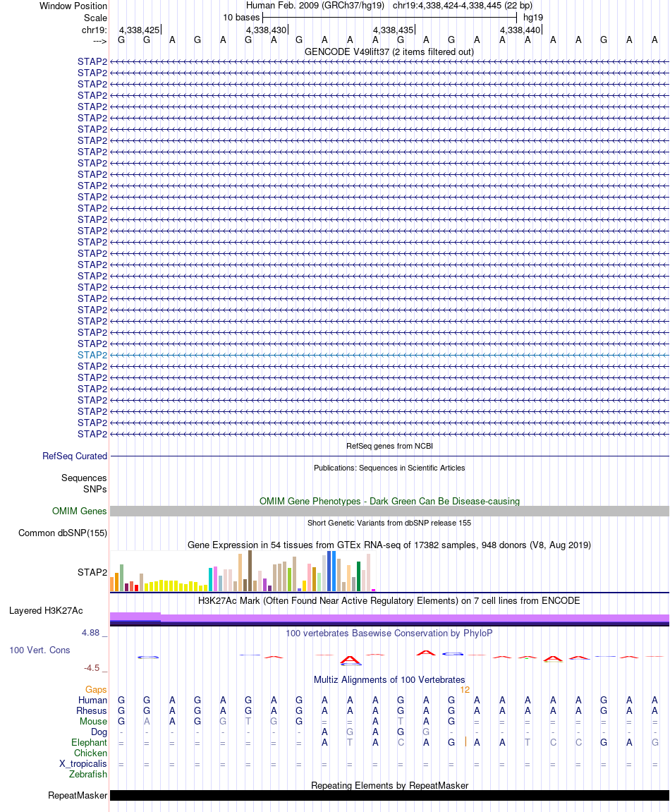Click the 'Chicken' alignment row label

click(x=90, y=753)
